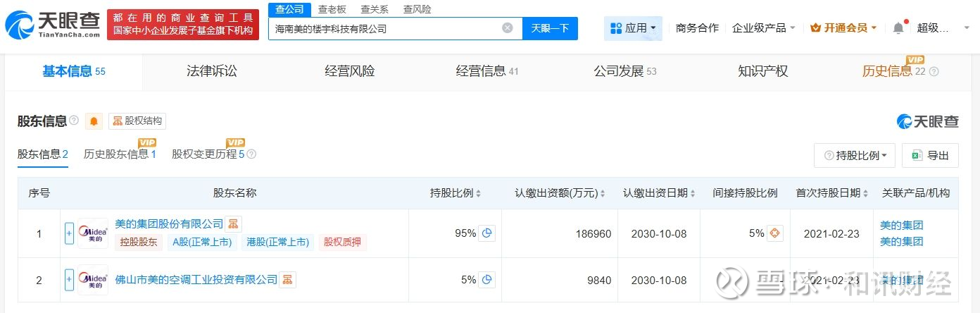Clear the search box text
Image resolution: width=980 pixels, height=313 pixels.
[x=508, y=28]
